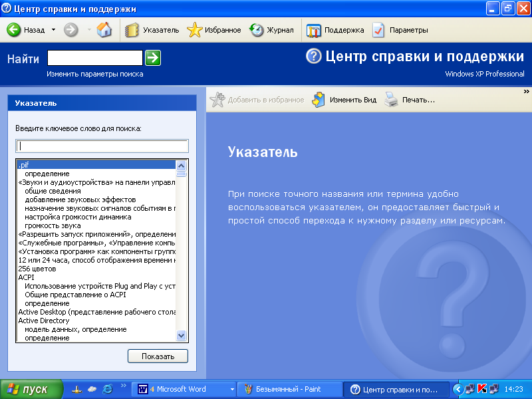Select the .pif index entry
This screenshot has width=532, height=399.
96,165
